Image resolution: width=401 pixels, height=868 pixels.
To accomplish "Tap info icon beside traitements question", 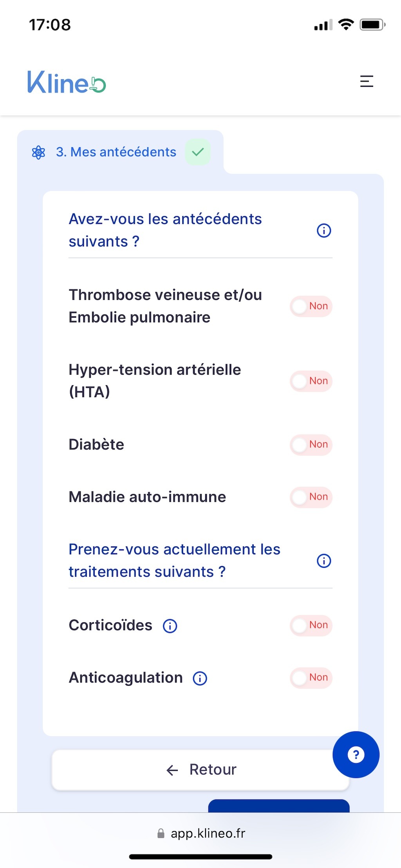I will click(324, 561).
